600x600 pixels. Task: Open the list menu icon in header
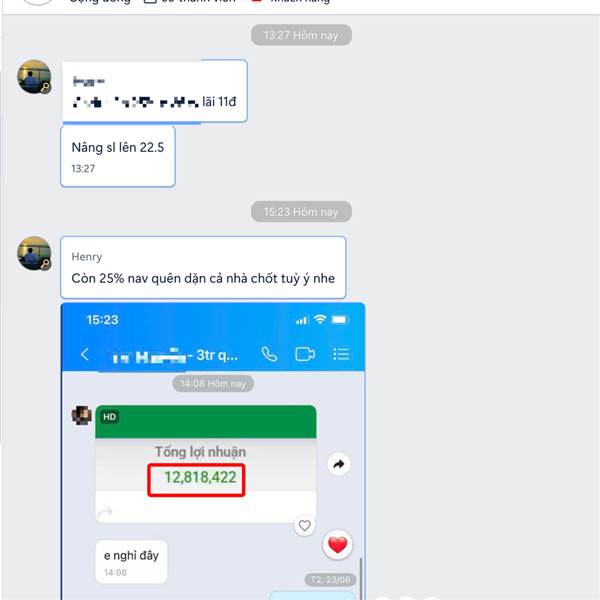pyautogui.click(x=341, y=354)
